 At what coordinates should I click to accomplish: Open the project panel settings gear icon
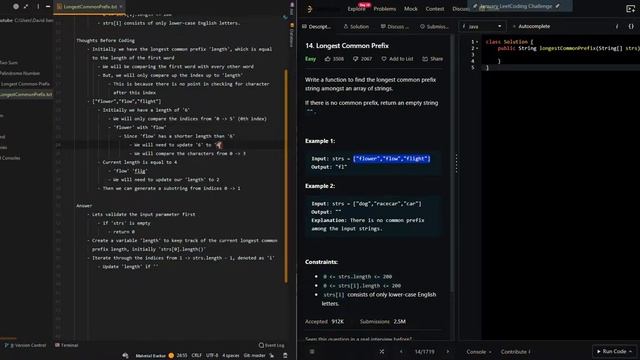coord(16,7)
